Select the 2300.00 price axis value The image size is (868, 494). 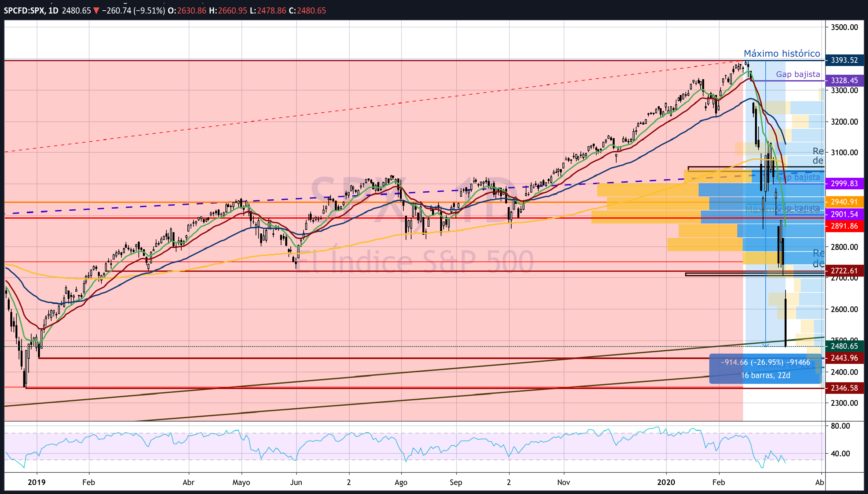point(844,403)
